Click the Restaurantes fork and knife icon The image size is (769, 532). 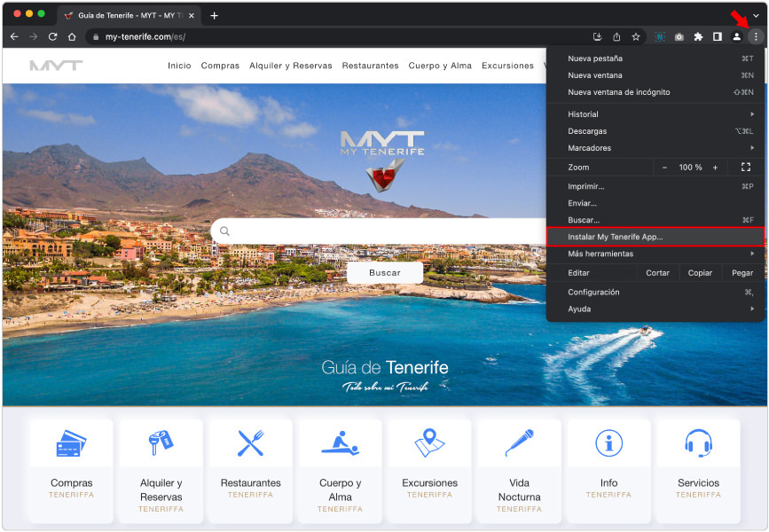(251, 442)
